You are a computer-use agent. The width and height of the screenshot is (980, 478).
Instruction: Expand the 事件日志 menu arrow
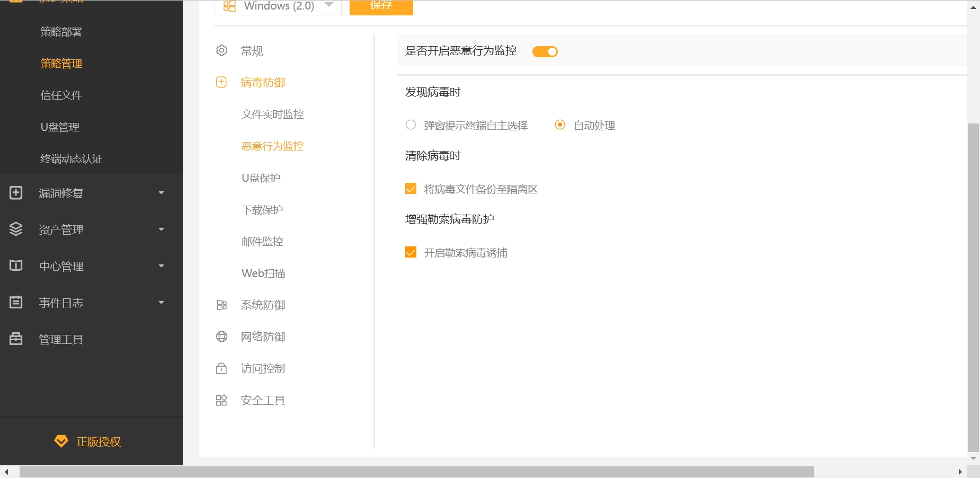coord(162,303)
